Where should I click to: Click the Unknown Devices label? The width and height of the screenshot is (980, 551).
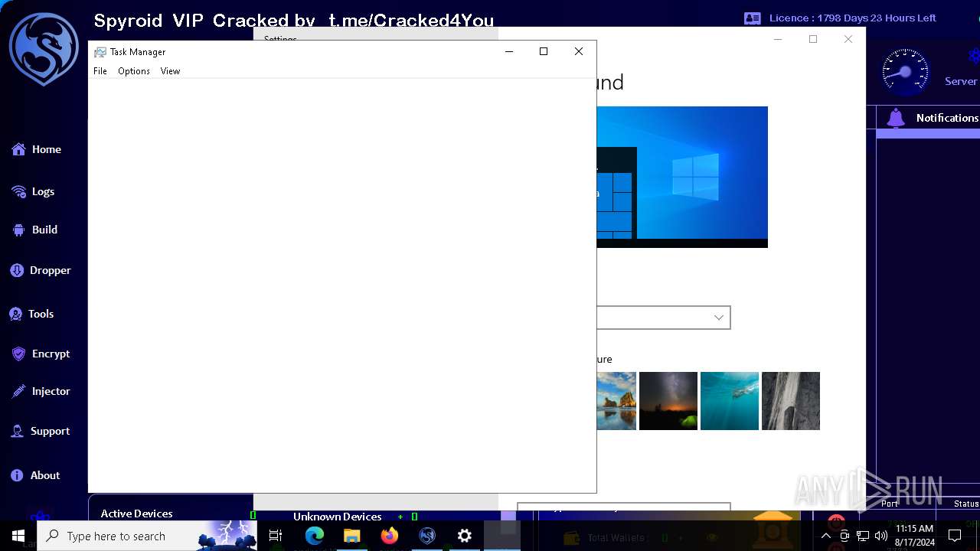click(x=337, y=517)
